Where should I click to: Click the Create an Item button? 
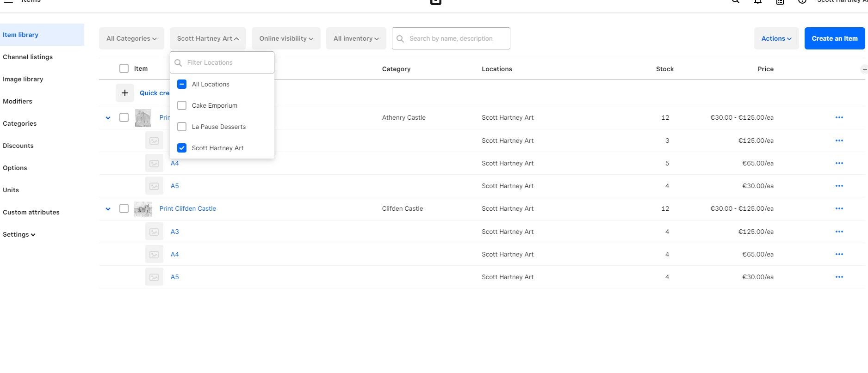click(x=835, y=38)
